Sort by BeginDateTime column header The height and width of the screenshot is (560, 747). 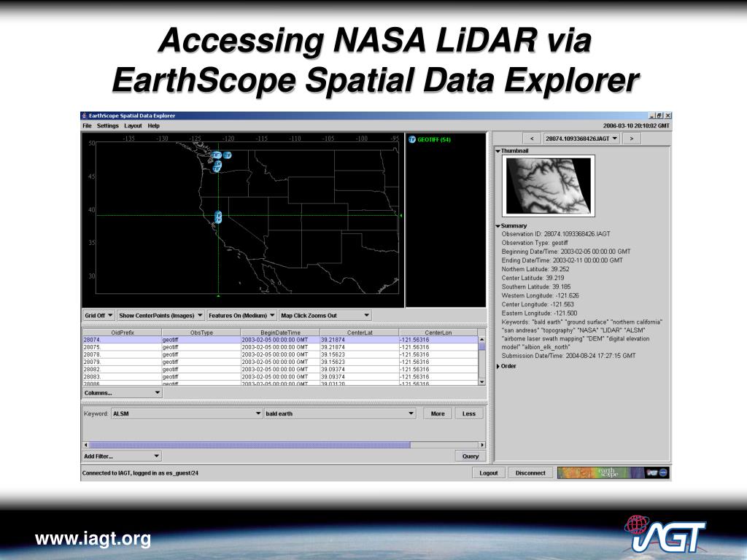280,332
